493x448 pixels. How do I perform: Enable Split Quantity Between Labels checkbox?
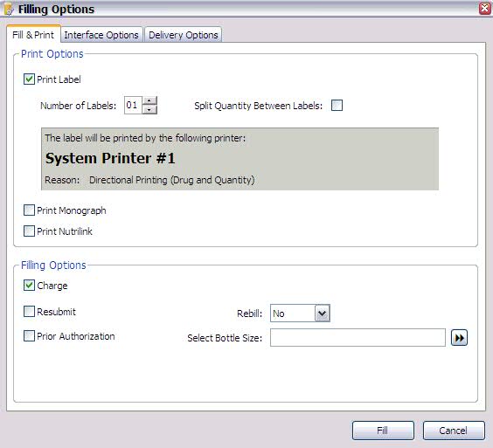click(x=337, y=106)
